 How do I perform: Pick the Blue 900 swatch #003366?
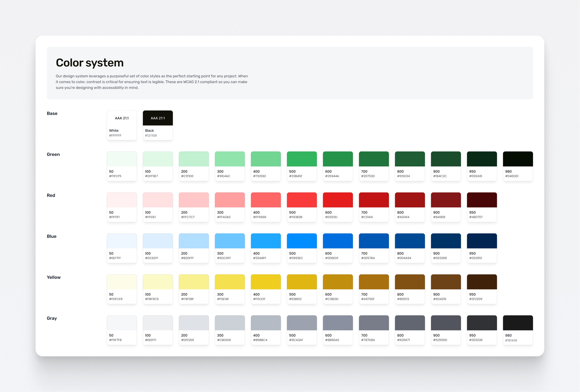tap(446, 241)
